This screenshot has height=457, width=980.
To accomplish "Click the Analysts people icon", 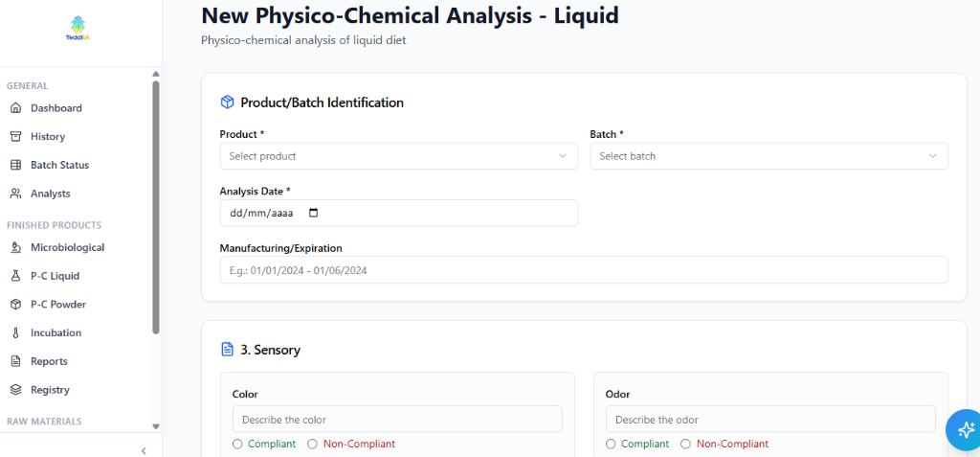I will [16, 194].
